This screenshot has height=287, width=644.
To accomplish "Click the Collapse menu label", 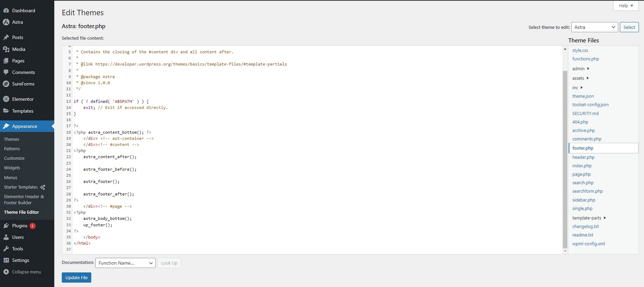I will (26, 272).
